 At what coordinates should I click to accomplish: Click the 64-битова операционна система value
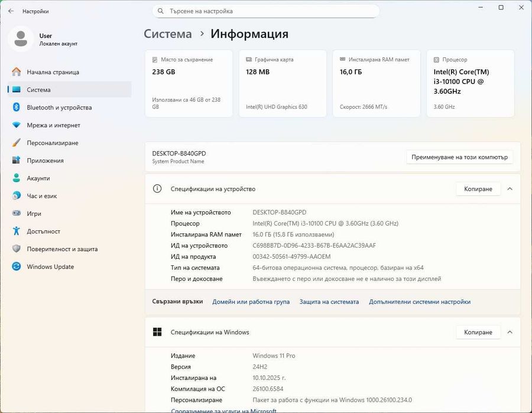338,268
